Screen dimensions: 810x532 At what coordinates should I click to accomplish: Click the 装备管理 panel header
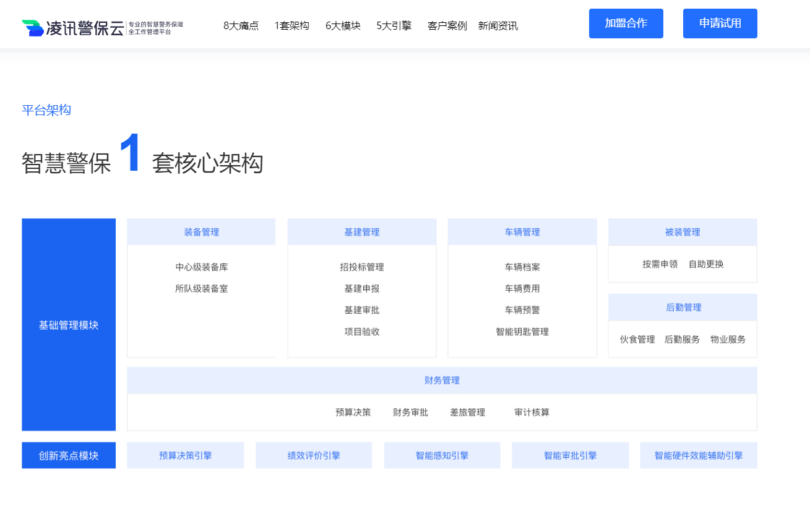[200, 232]
